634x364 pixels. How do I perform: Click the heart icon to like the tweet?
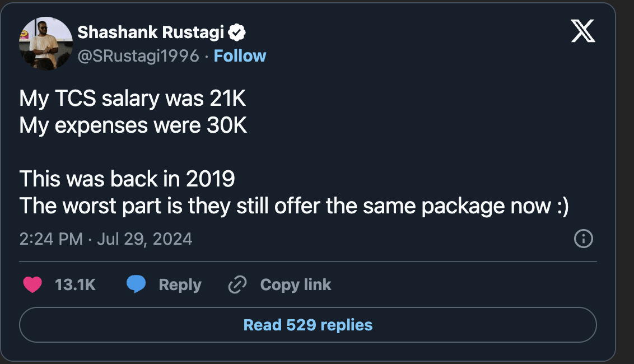click(x=32, y=285)
